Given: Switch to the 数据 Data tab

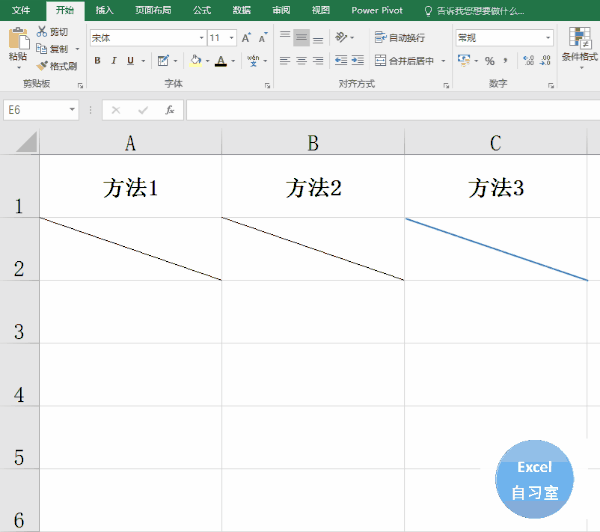Looking at the screenshot, I should click(242, 10).
